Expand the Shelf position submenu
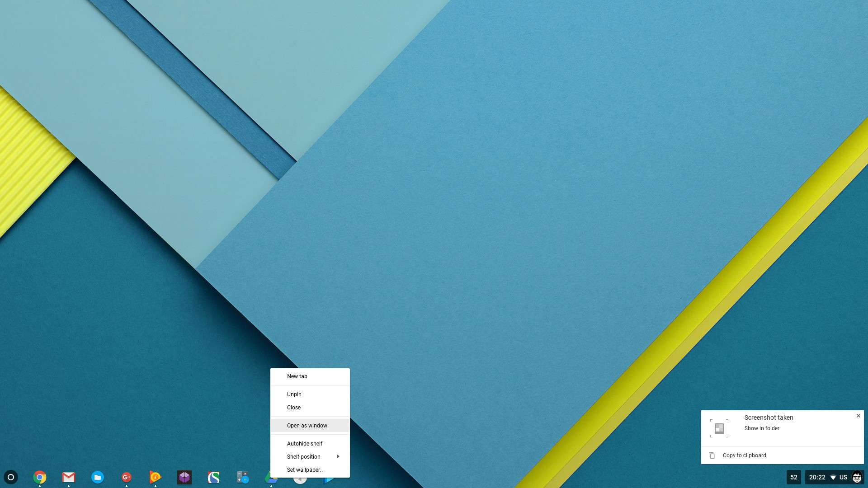The width and height of the screenshot is (868, 488). [310, 457]
